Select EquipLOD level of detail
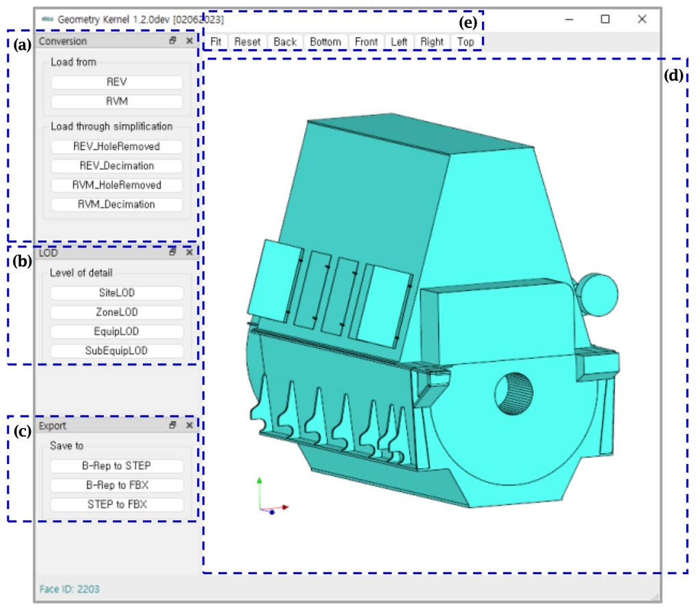The width and height of the screenshot is (700, 609). [x=116, y=331]
